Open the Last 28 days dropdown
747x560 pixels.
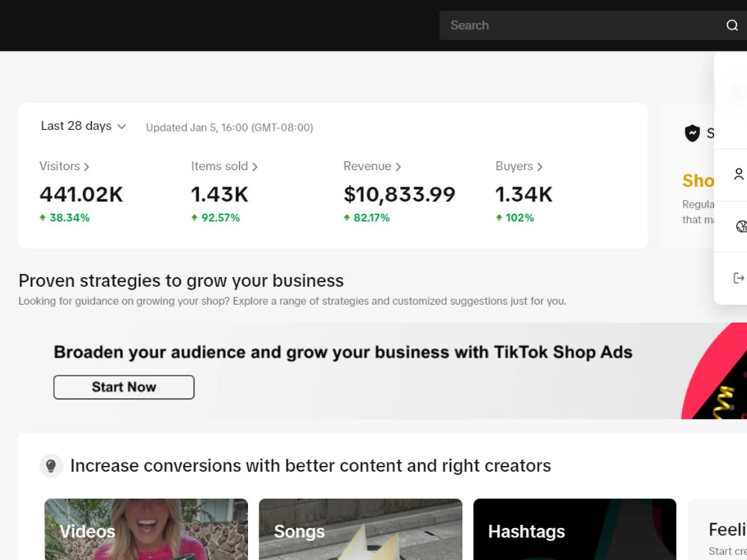click(x=84, y=126)
